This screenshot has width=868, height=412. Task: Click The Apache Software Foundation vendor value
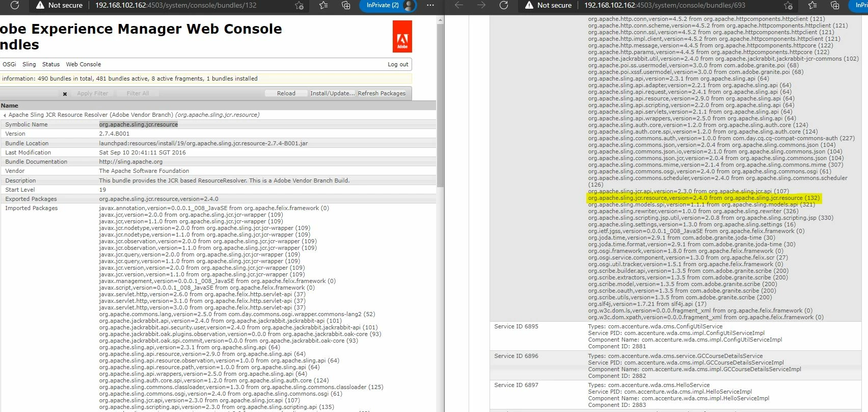tap(144, 171)
